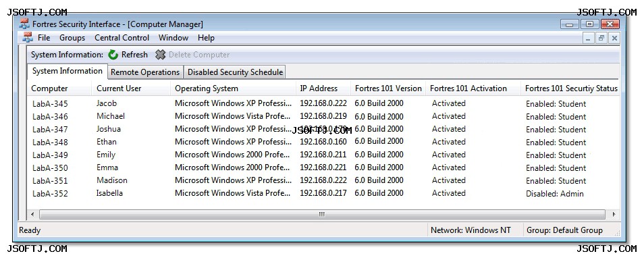Image resolution: width=644 pixels, height=260 pixels.
Task: Click the user name Emily
Action: coord(106,155)
